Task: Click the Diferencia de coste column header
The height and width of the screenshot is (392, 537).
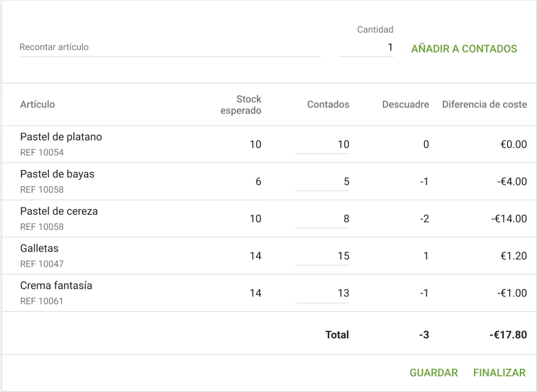Action: click(484, 105)
